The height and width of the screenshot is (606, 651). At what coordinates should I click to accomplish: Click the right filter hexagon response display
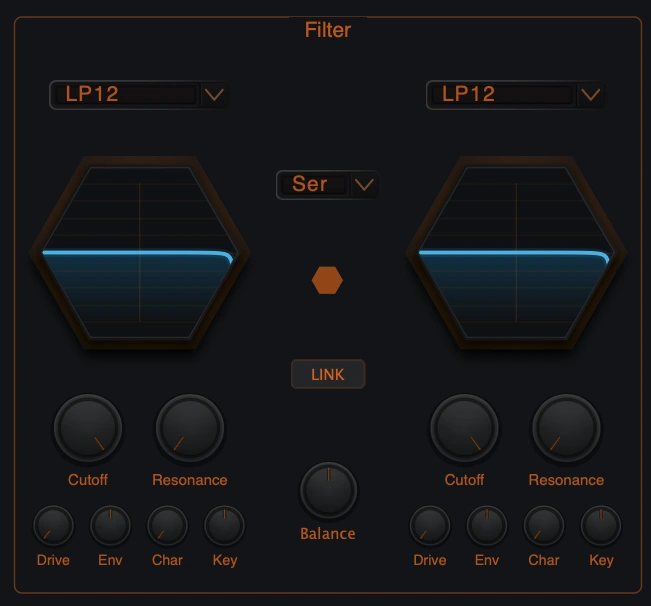click(516, 253)
